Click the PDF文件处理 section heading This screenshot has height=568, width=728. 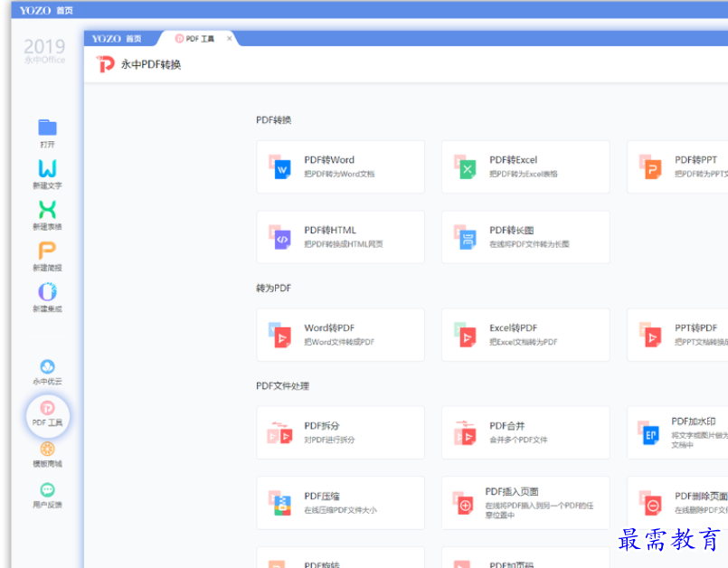pyautogui.click(x=283, y=386)
